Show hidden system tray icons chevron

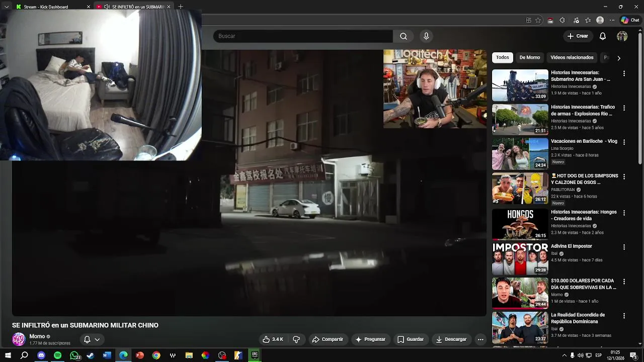564,355
